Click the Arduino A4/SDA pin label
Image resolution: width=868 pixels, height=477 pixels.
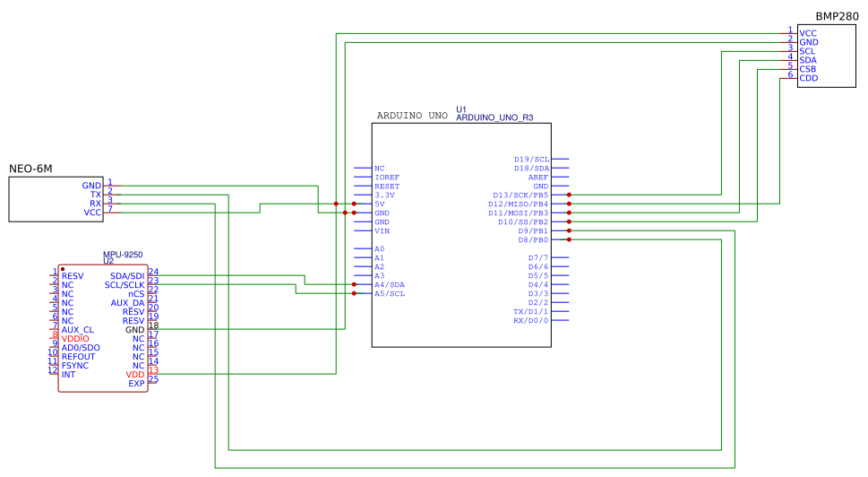(x=390, y=285)
